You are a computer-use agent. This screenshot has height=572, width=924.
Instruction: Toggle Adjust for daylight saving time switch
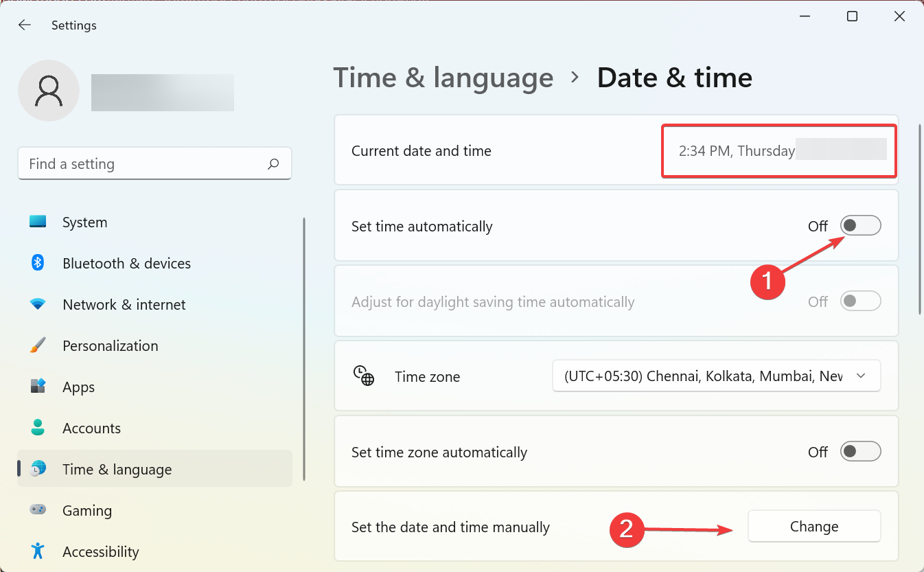click(861, 301)
